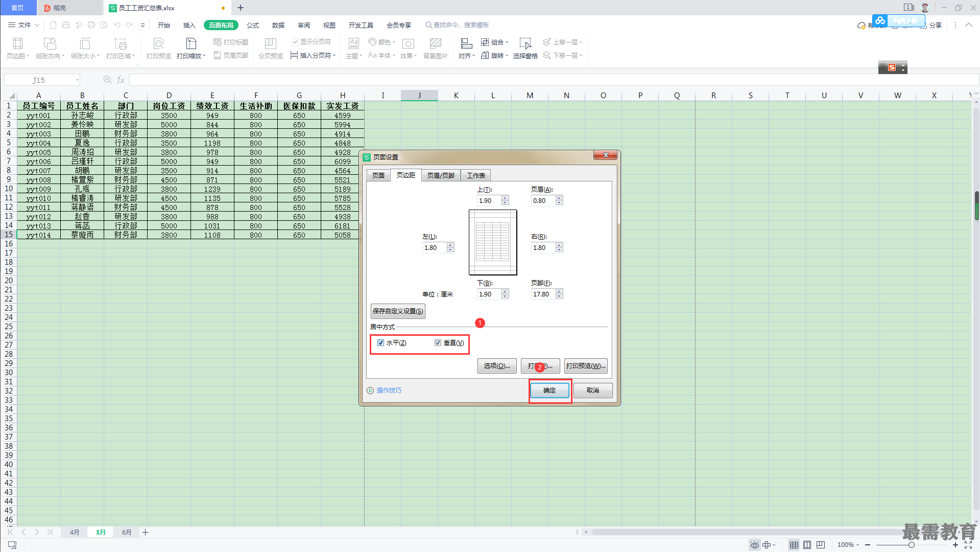Open the name box dropdown arrow
The width and height of the screenshot is (980, 552).
(x=77, y=80)
